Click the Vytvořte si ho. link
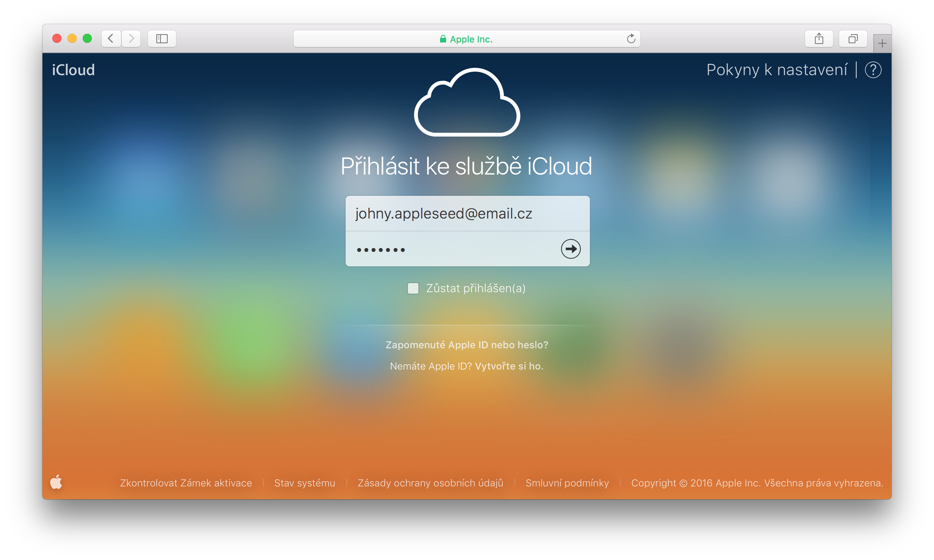 coord(509,366)
